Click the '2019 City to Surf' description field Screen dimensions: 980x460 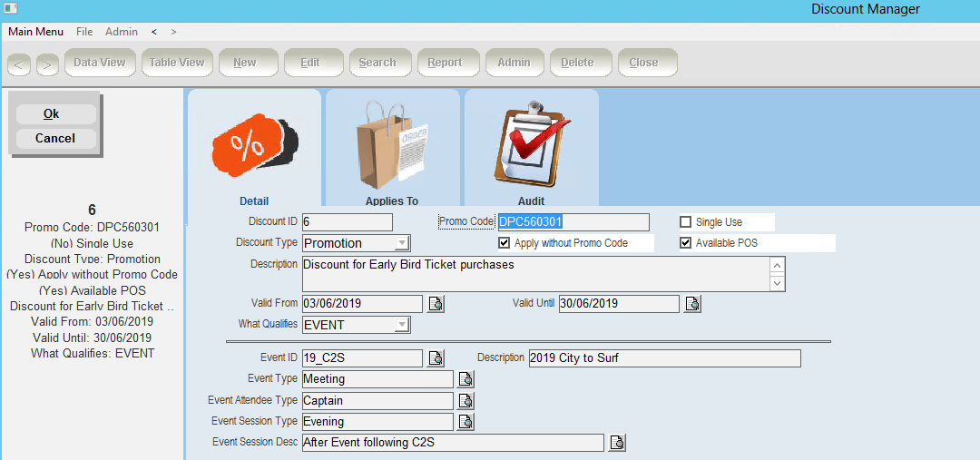(x=664, y=358)
